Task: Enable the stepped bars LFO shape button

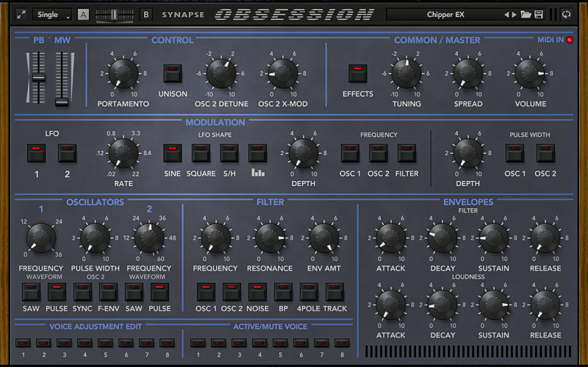Action: (x=258, y=153)
